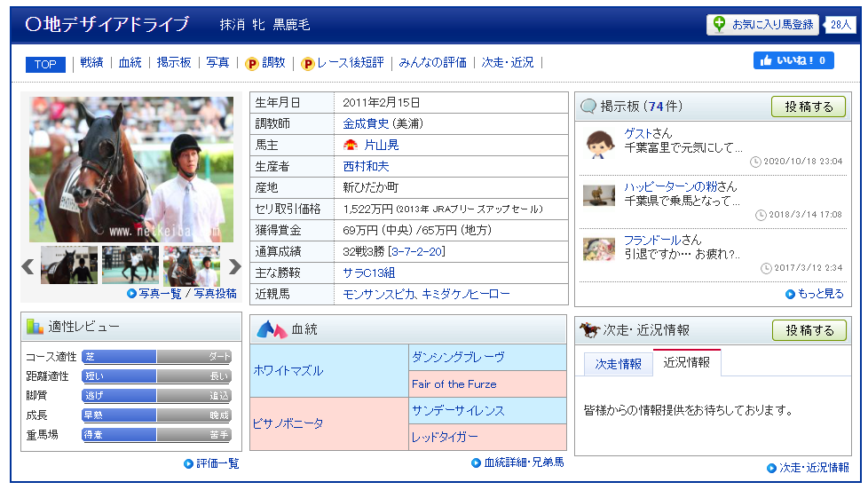Open the 血統 menu tab
868x490 pixels.
point(130,63)
